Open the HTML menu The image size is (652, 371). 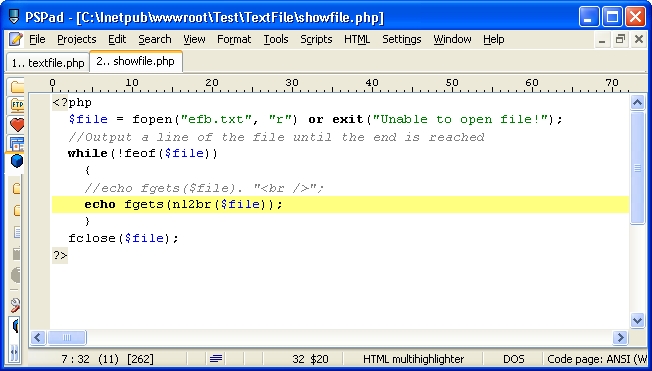357,40
